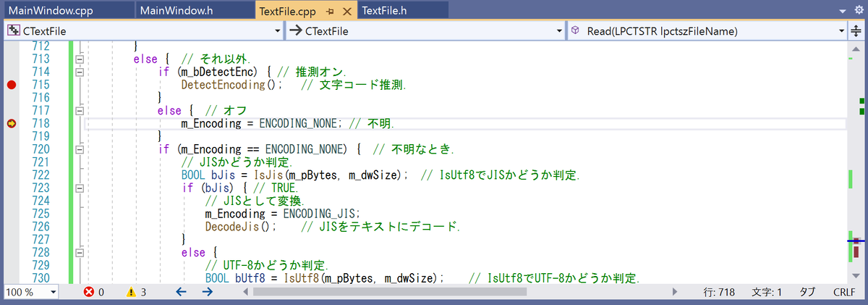Click ENCODING_JIS on line 725

(x=320, y=214)
